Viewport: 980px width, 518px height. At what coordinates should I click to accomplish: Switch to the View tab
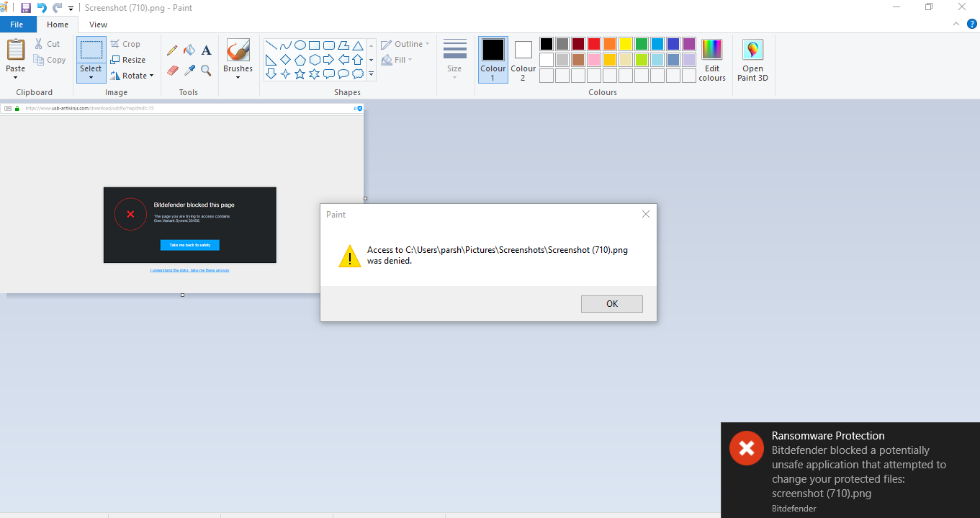[x=99, y=24]
